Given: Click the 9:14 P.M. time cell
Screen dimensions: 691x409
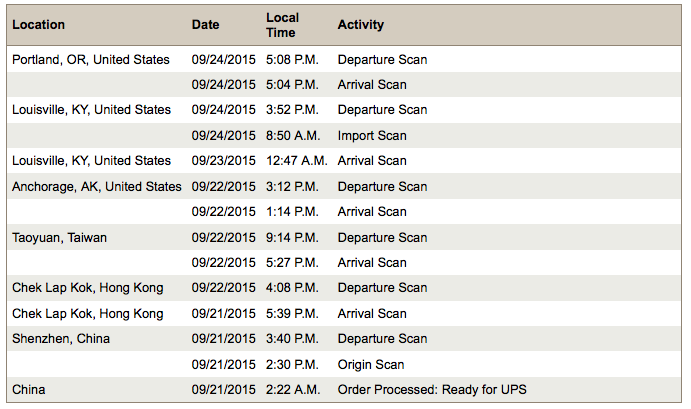Looking at the screenshot, I should (x=292, y=238).
